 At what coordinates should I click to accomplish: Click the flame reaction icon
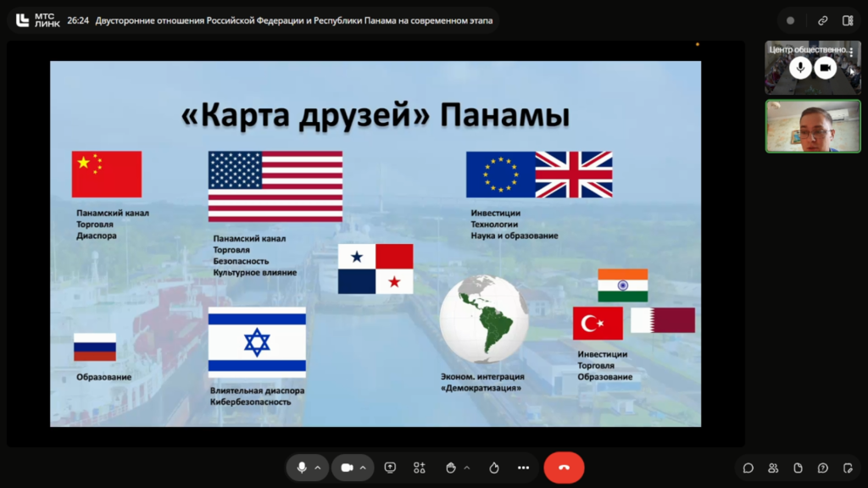point(494,468)
